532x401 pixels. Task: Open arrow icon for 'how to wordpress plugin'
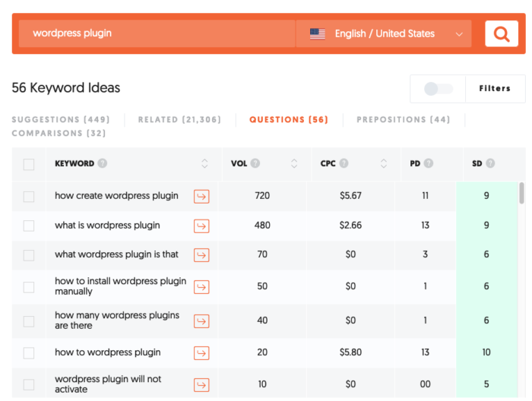(201, 353)
